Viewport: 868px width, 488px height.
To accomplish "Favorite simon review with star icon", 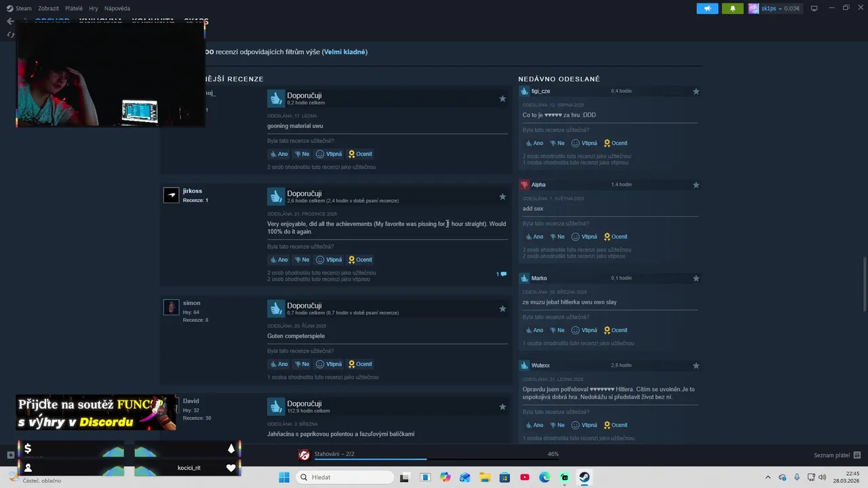I will click(x=502, y=308).
